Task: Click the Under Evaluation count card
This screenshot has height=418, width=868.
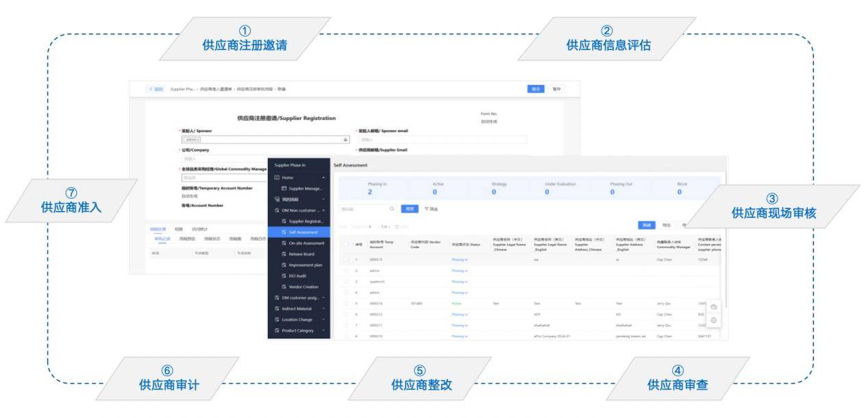Action: [x=560, y=188]
